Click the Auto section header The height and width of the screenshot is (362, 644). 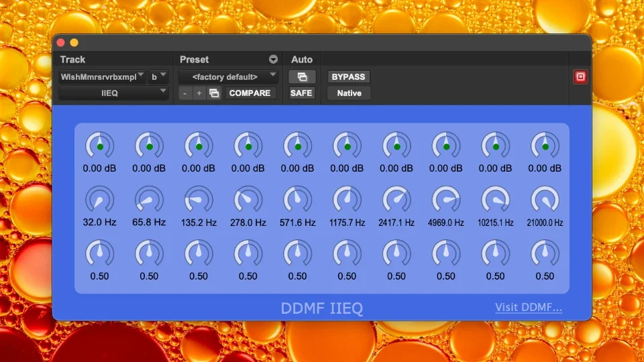click(302, 60)
